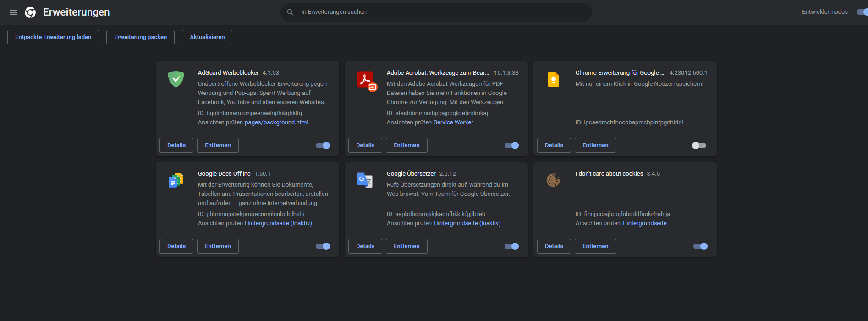This screenshot has width=868, height=321.
Task: Focus the In Erweiterungen suchen field
Action: tap(436, 12)
